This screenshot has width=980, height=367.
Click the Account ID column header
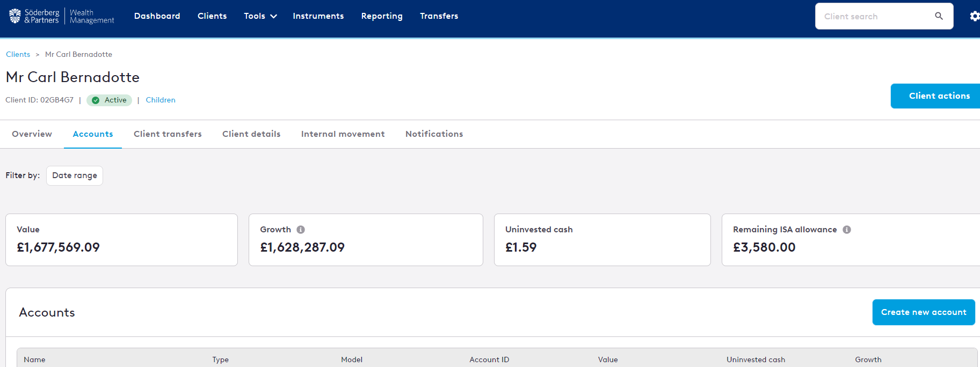point(489,359)
